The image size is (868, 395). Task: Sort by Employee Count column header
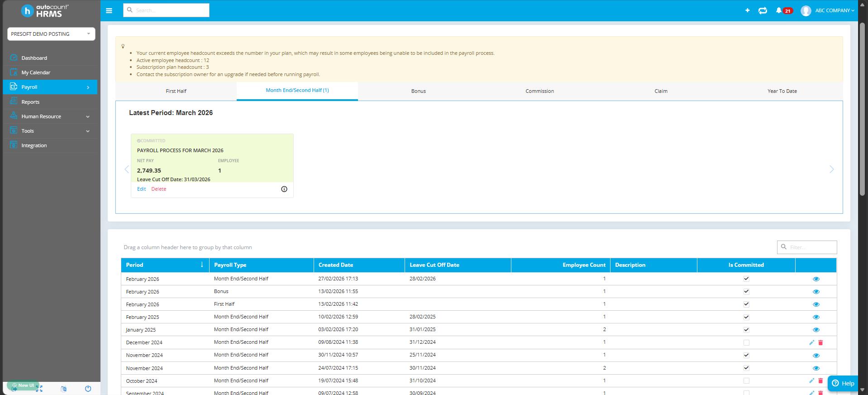point(561,265)
